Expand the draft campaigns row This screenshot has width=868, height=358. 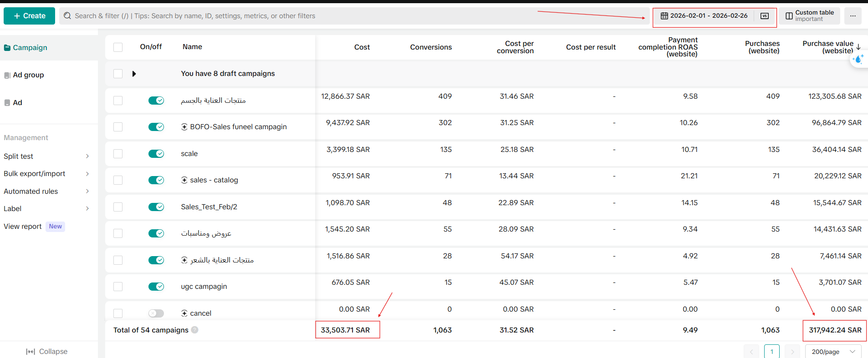coord(134,74)
